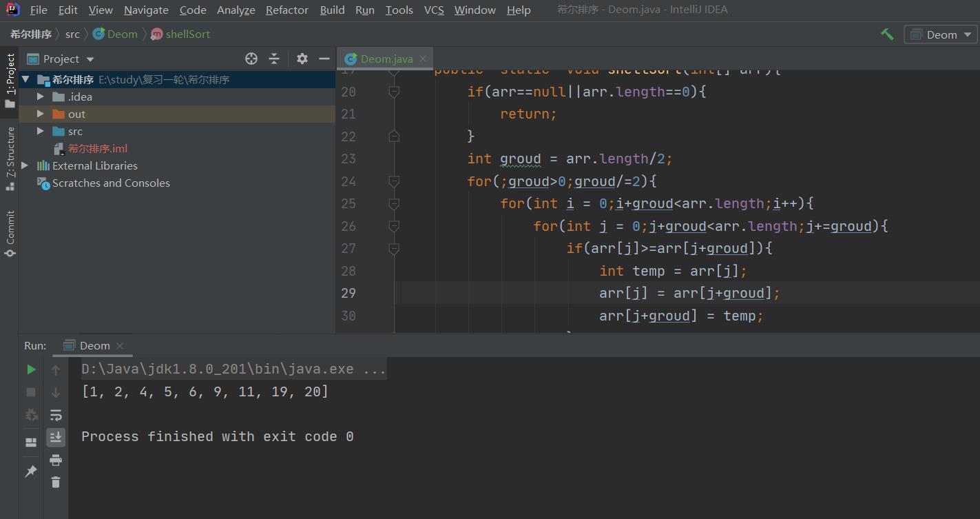
Task: Open the VCS menu
Action: 434,10
